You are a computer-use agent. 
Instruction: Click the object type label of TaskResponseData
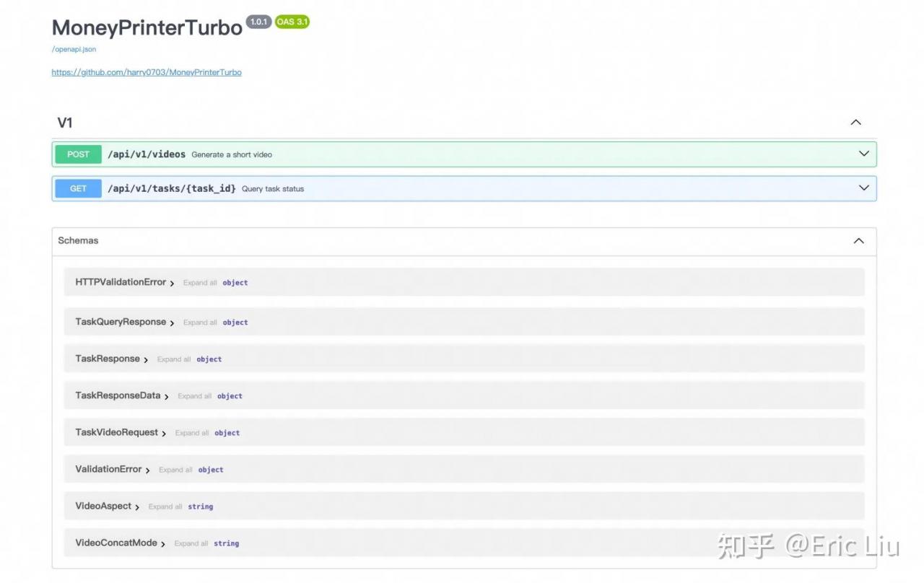(230, 396)
